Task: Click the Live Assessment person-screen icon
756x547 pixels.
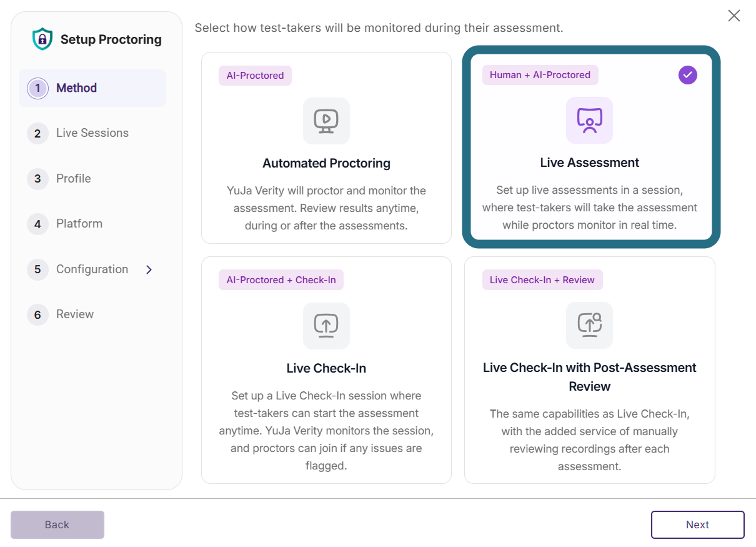Action: click(x=589, y=120)
